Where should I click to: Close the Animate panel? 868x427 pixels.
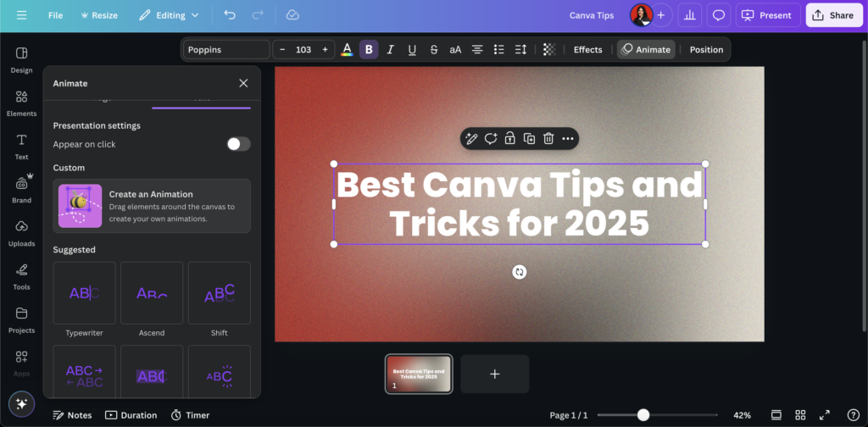point(243,83)
